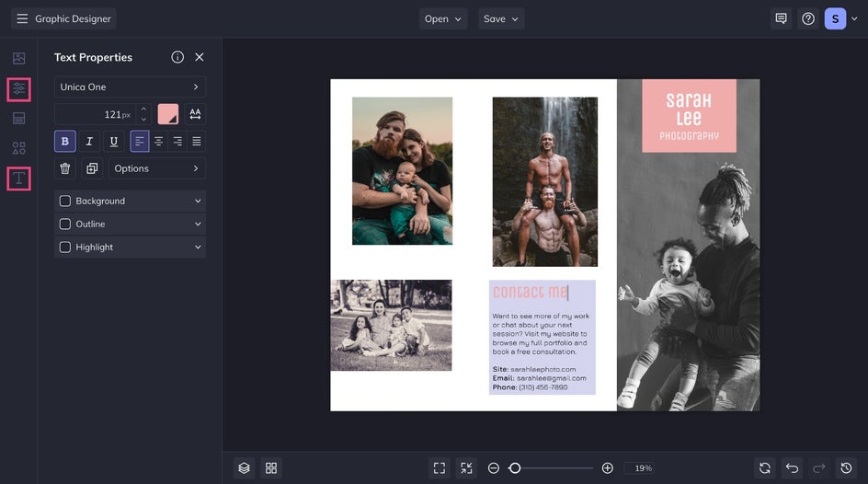
Task: Toggle the grid view icon
Action: point(270,468)
